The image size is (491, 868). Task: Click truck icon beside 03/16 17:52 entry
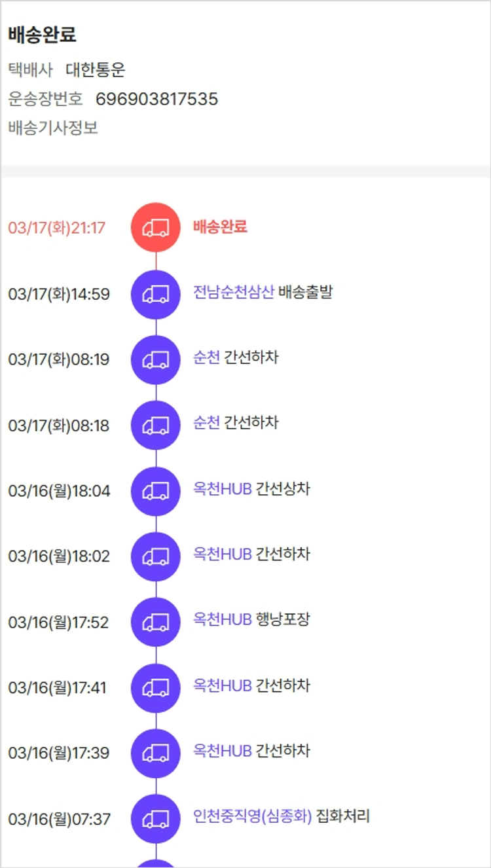pyautogui.click(x=156, y=622)
